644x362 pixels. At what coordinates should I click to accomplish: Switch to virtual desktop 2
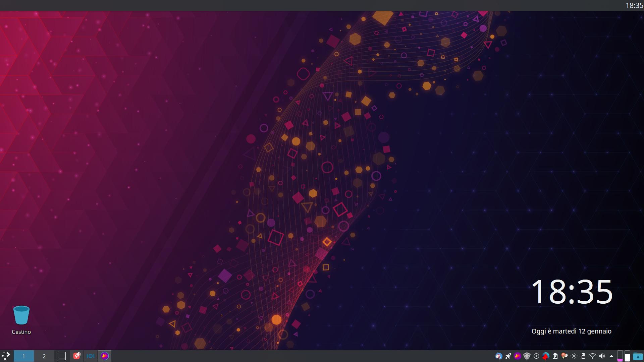coord(44,356)
